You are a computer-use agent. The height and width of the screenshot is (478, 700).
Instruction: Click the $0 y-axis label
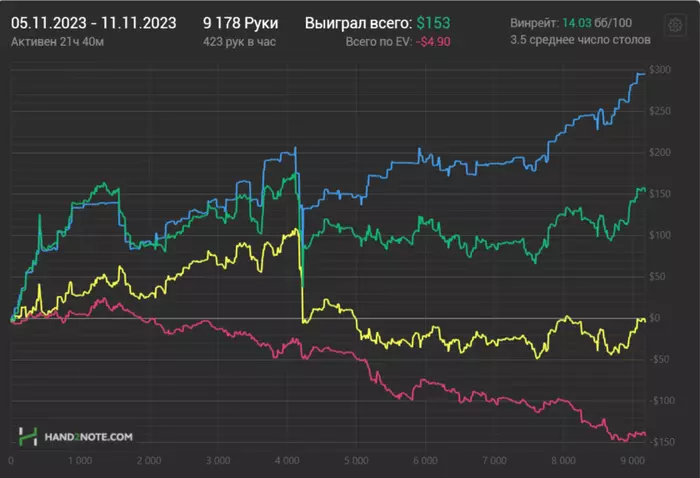click(x=654, y=318)
